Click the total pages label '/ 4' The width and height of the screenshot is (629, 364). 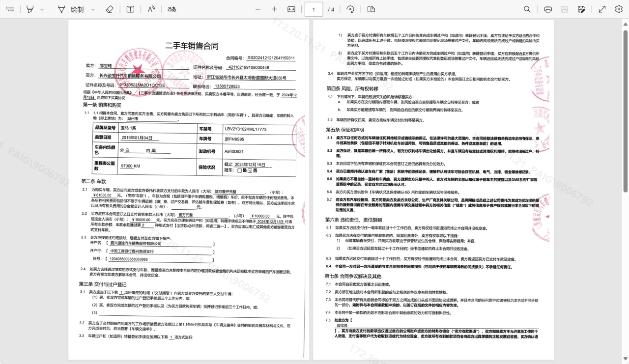[331, 10]
